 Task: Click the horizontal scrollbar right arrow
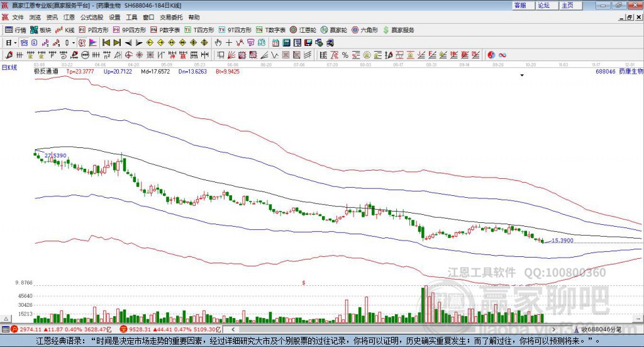click(x=553, y=329)
